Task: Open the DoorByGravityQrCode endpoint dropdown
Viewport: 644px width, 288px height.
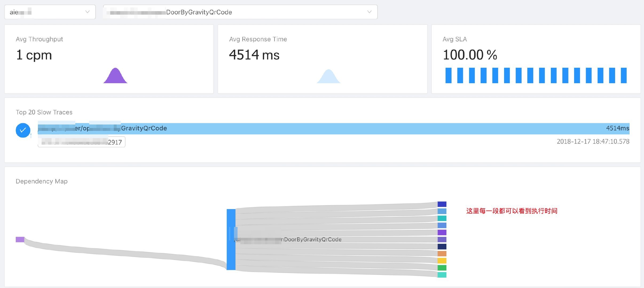Action: tap(240, 12)
